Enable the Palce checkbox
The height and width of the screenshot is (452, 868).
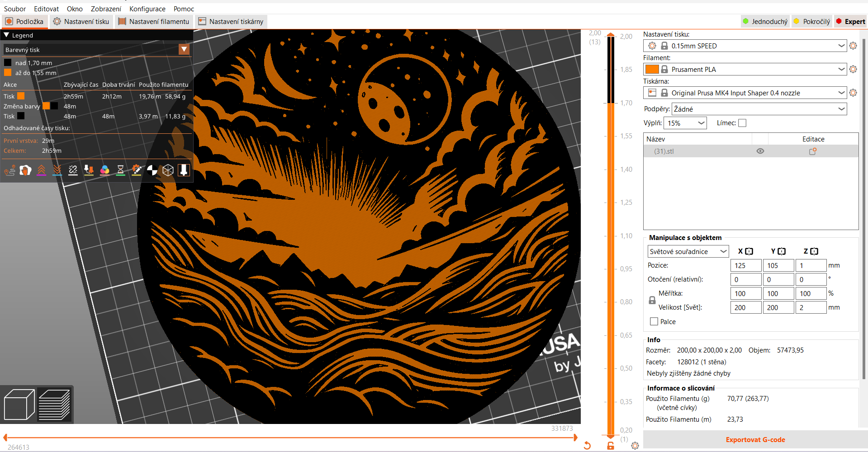tap(654, 321)
